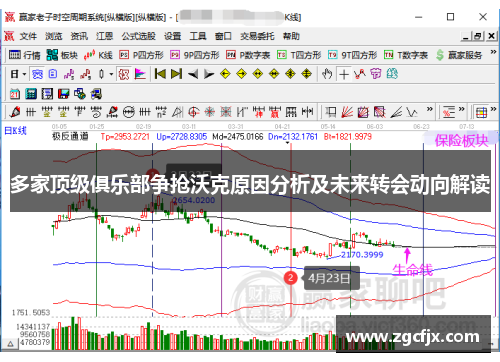Open the 交易委托 menu
Image resolution: width=500 pixels, height=362 pixels.
(257, 36)
